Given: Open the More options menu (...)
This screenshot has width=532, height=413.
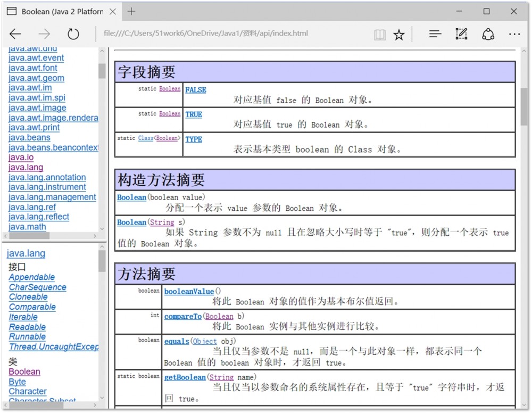Looking at the screenshot, I should pos(514,33).
